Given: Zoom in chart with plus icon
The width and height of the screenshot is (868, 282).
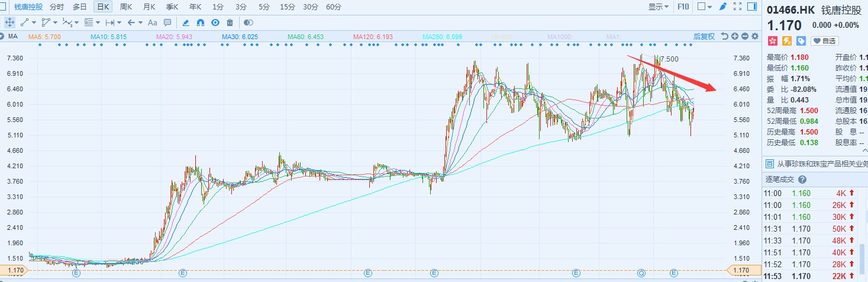Looking at the screenshot, I should (735, 37).
